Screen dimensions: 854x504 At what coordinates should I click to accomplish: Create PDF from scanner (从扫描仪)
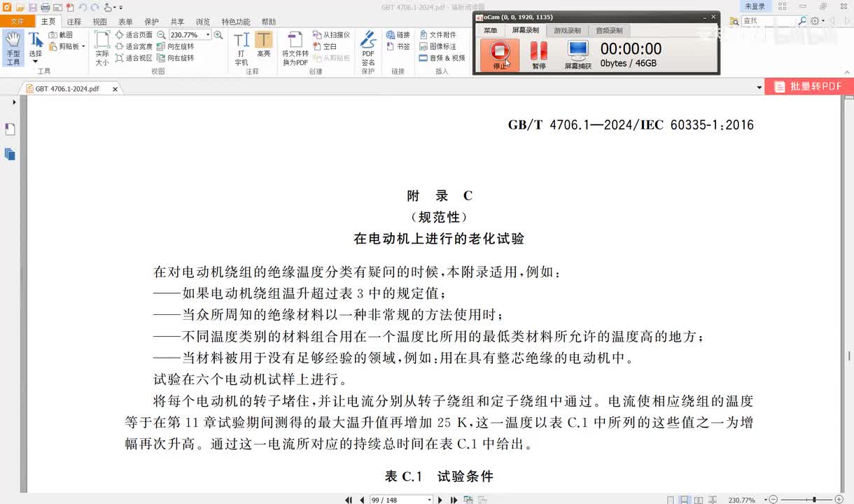point(331,34)
